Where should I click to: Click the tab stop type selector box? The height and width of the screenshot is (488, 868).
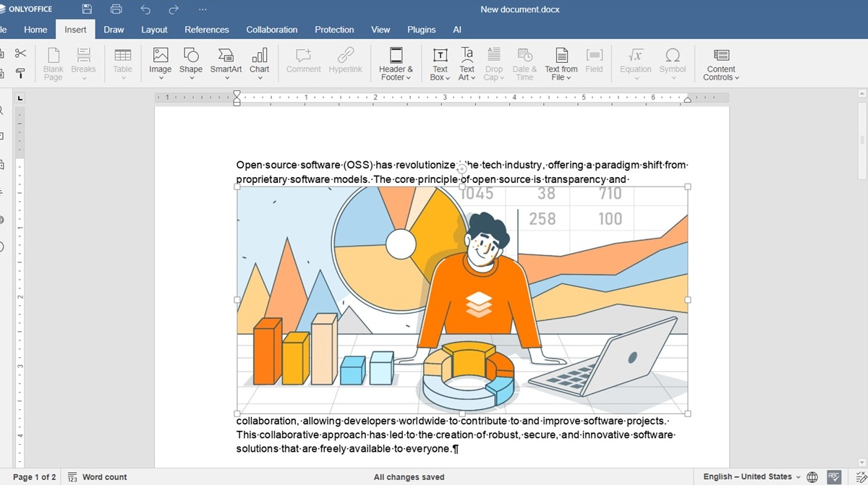point(20,98)
